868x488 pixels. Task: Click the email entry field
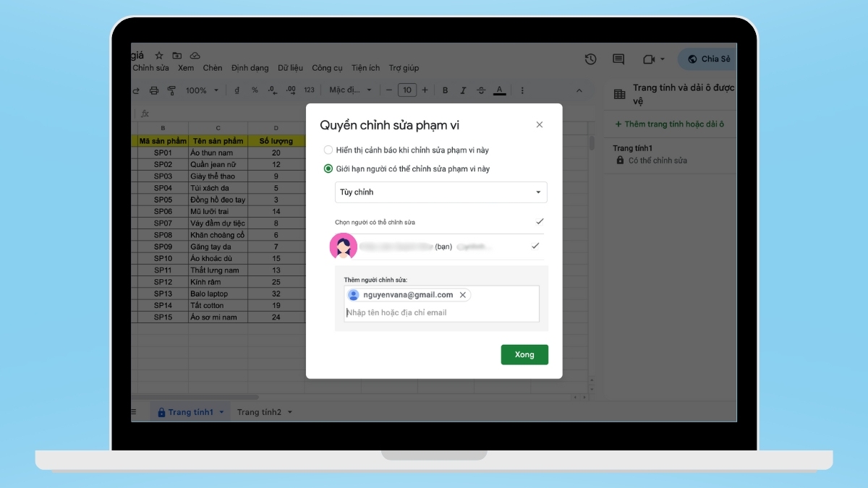[x=441, y=312]
